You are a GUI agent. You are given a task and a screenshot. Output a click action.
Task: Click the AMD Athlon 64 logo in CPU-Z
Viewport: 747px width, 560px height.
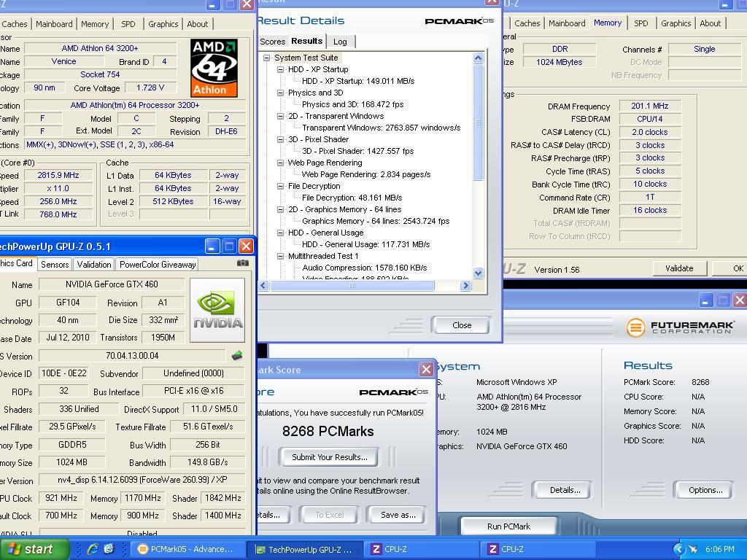(214, 68)
